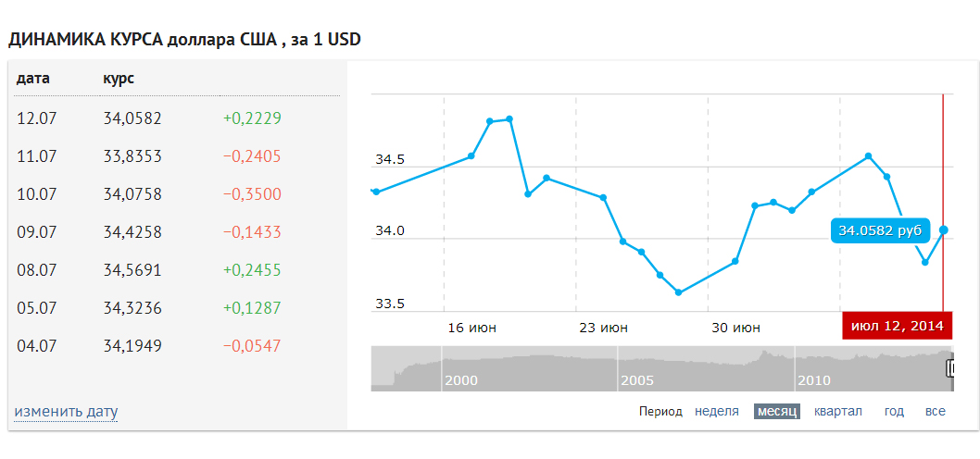This screenshot has width=980, height=459.
Task: Switch period to 'год'
Action: pyautogui.click(x=894, y=412)
